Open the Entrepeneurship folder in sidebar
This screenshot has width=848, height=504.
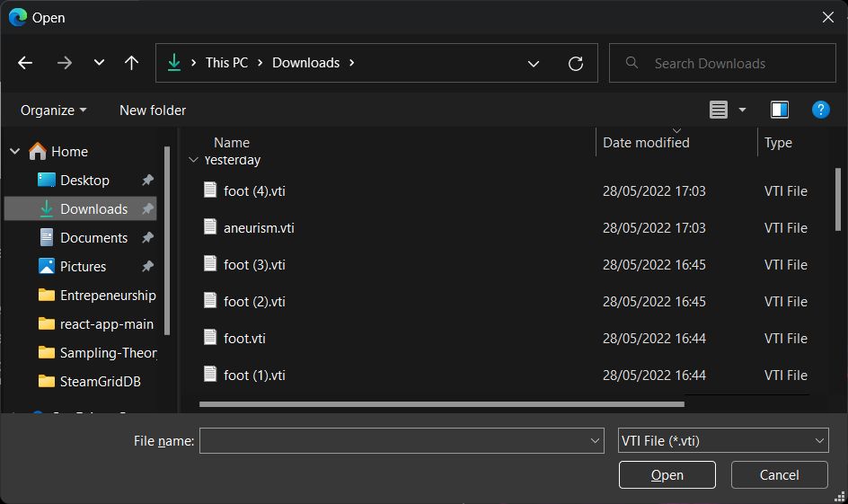[x=97, y=296]
